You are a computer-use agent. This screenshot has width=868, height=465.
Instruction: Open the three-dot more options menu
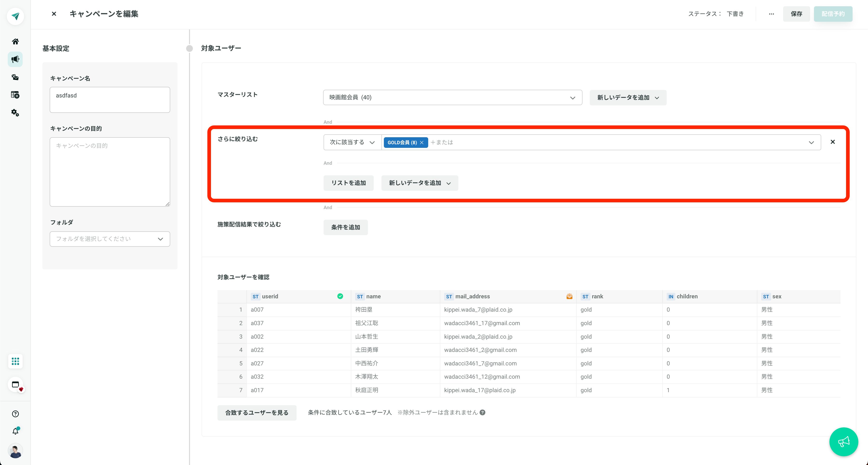click(x=771, y=14)
